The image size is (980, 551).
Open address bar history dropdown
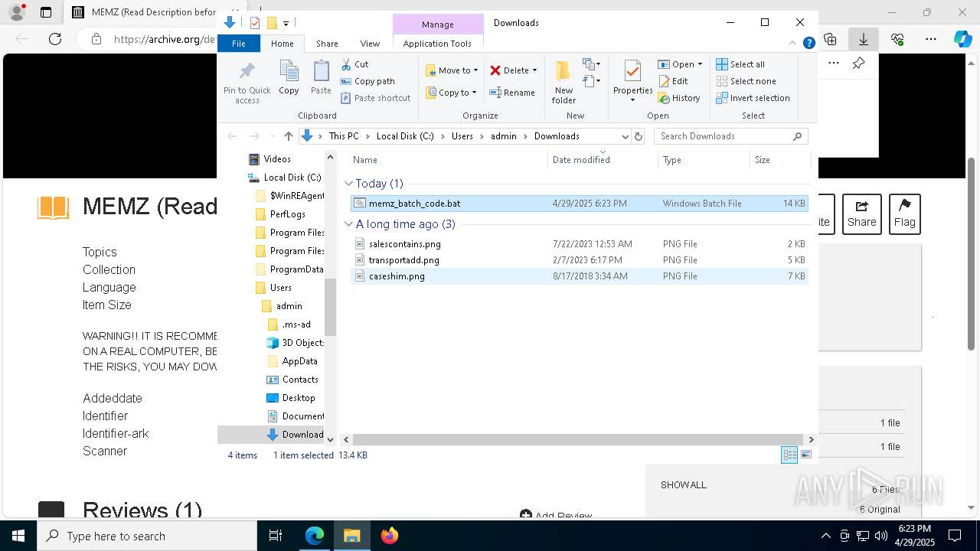625,136
